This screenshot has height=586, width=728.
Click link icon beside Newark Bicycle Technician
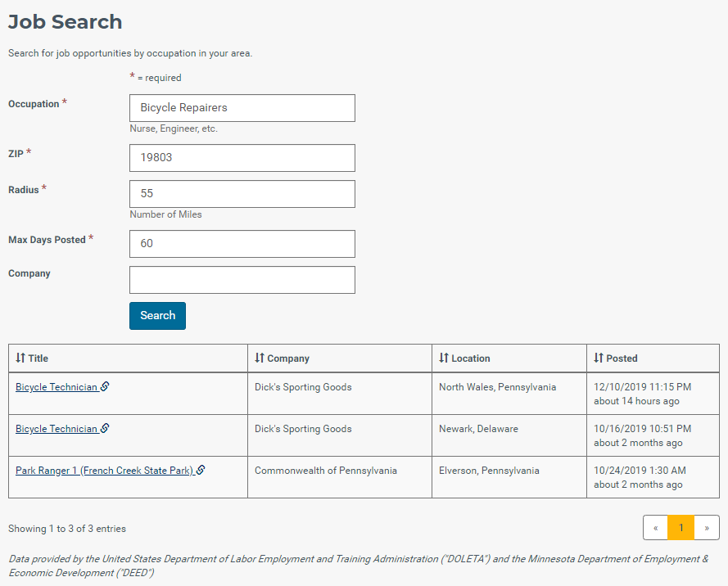[x=105, y=428]
